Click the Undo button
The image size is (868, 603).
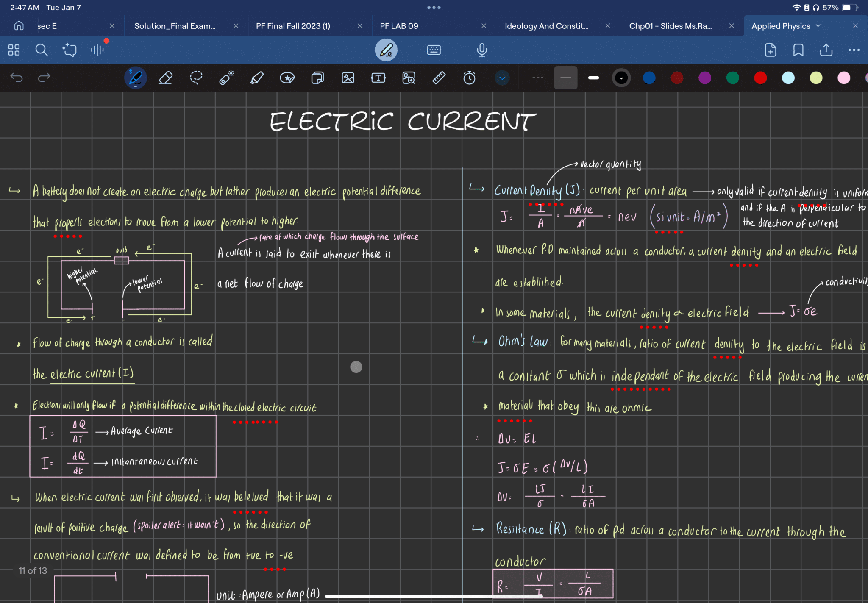17,78
